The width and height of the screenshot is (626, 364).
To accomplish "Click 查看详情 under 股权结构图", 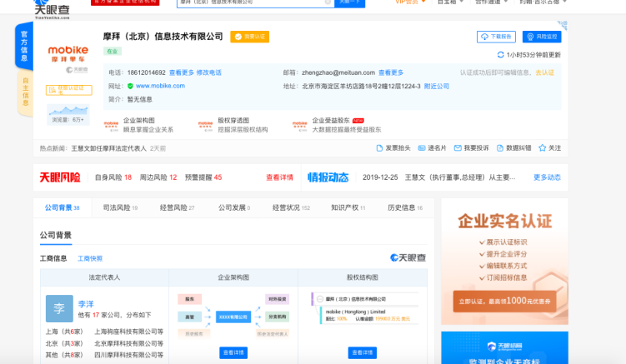I will click(x=362, y=353).
